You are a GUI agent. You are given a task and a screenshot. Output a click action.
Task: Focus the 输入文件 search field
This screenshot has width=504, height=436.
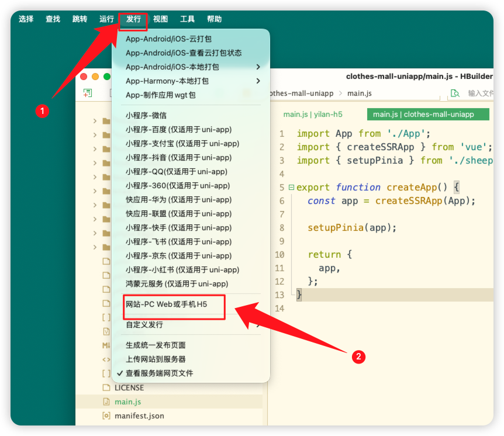pyautogui.click(x=480, y=94)
